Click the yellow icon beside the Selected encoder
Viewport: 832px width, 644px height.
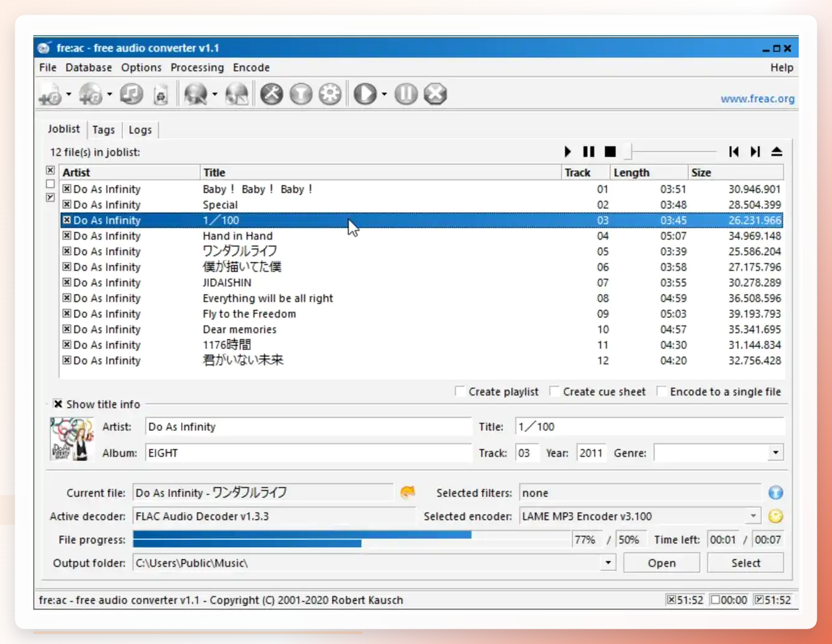(x=775, y=516)
